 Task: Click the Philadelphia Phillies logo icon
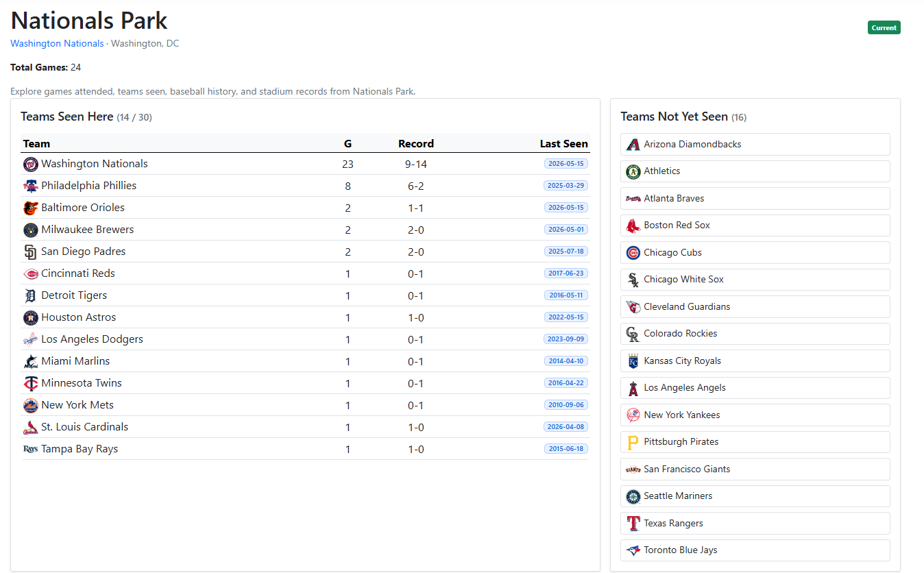click(x=30, y=186)
